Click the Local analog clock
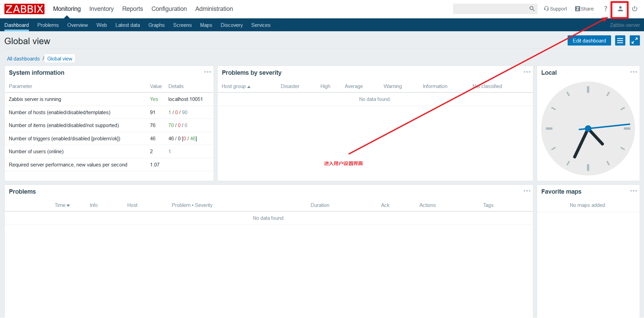The height and width of the screenshot is (318, 644). point(588,128)
